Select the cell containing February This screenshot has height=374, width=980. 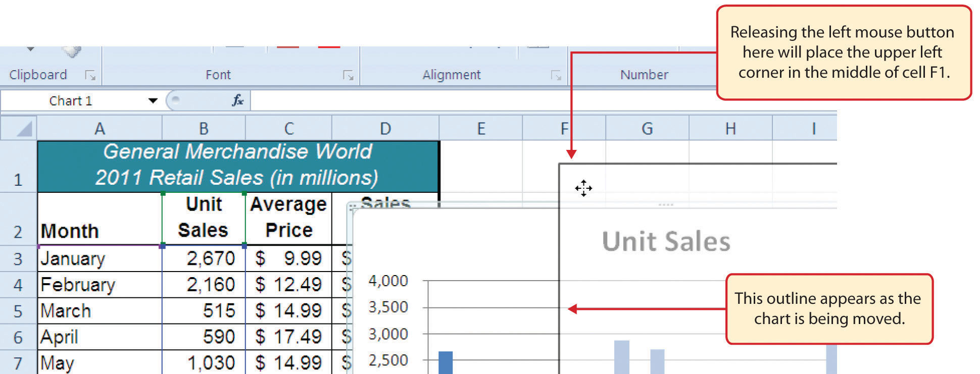coord(100,285)
